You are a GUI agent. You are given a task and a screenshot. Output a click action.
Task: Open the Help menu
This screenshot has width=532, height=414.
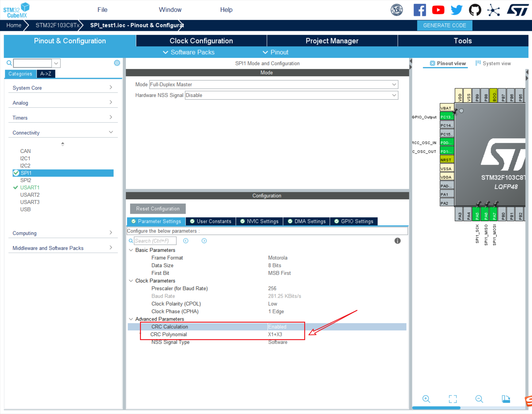226,10
